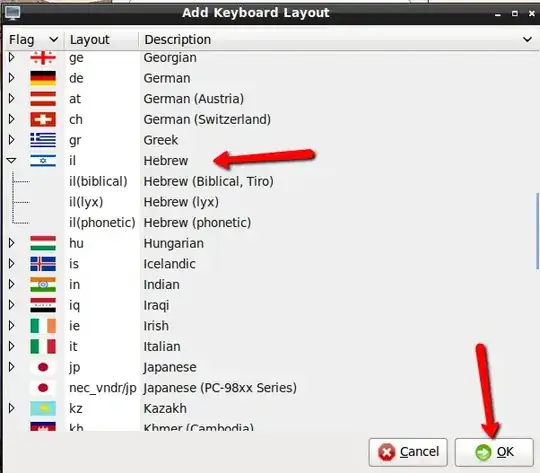Expand the jp Japanese layout variants
Screen dimensions: 540x473
(11, 367)
